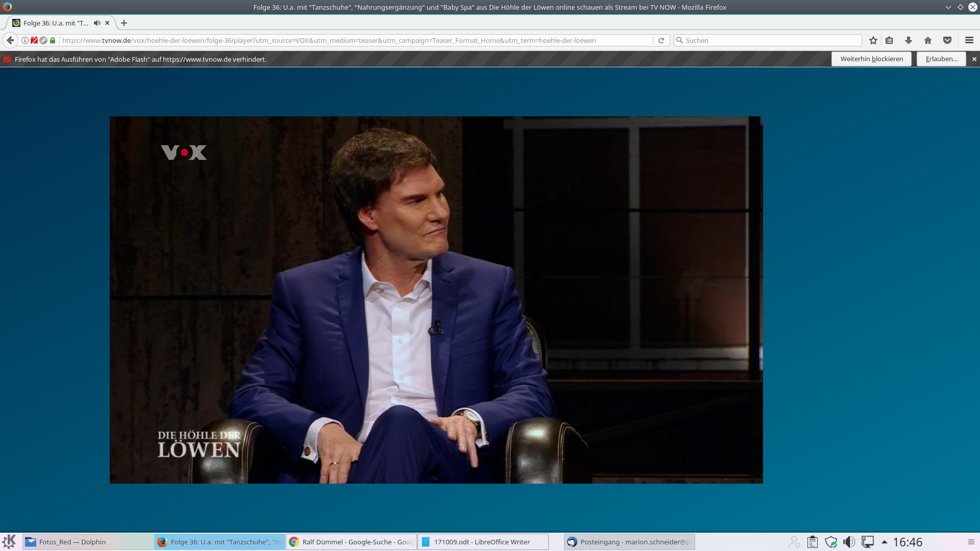Viewport: 980px width, 551px height.
Task: Open the Erlauben... dropdown button
Action: [941, 59]
